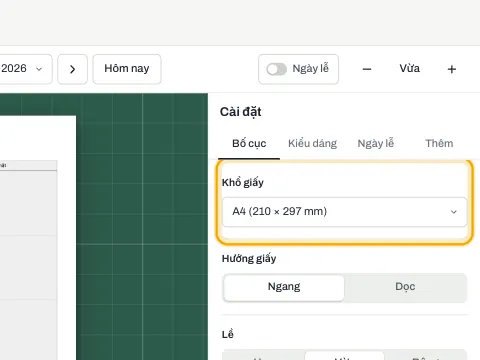Choose the rightmost Lề margin option
480x360 pixels.
pyautogui.click(x=425, y=355)
